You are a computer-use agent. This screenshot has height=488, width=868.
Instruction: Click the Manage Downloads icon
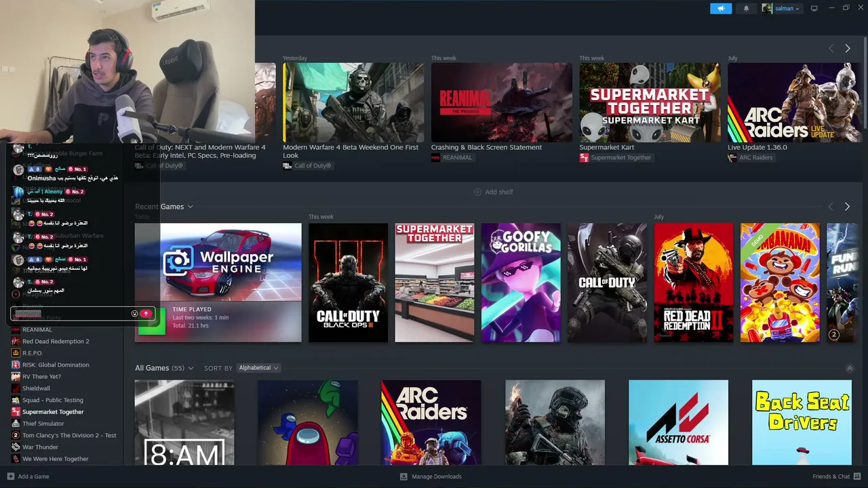coord(403,476)
